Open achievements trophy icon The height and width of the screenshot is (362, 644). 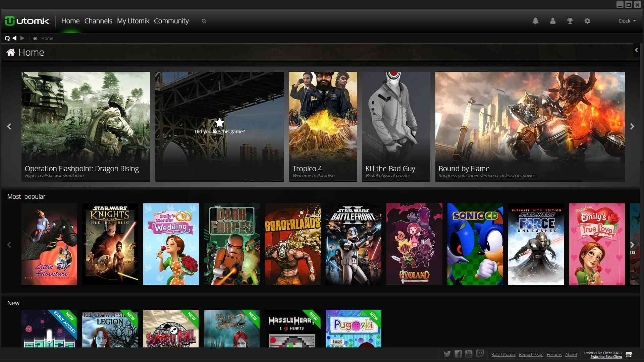point(570,21)
